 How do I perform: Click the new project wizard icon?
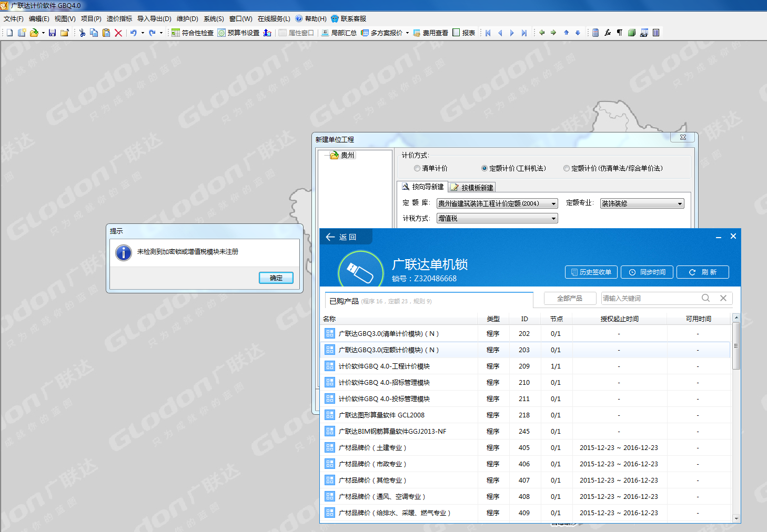tap(22, 33)
